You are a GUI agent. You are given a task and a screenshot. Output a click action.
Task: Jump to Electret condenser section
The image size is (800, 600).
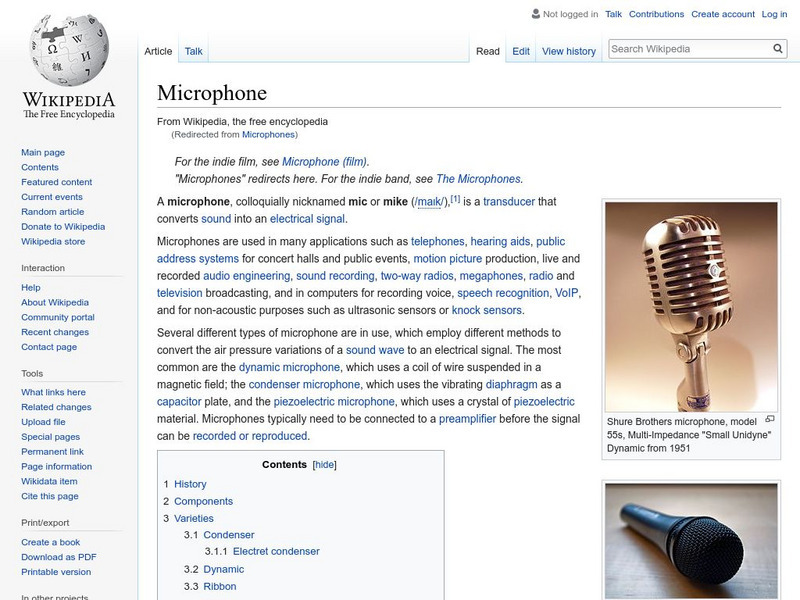(x=276, y=551)
